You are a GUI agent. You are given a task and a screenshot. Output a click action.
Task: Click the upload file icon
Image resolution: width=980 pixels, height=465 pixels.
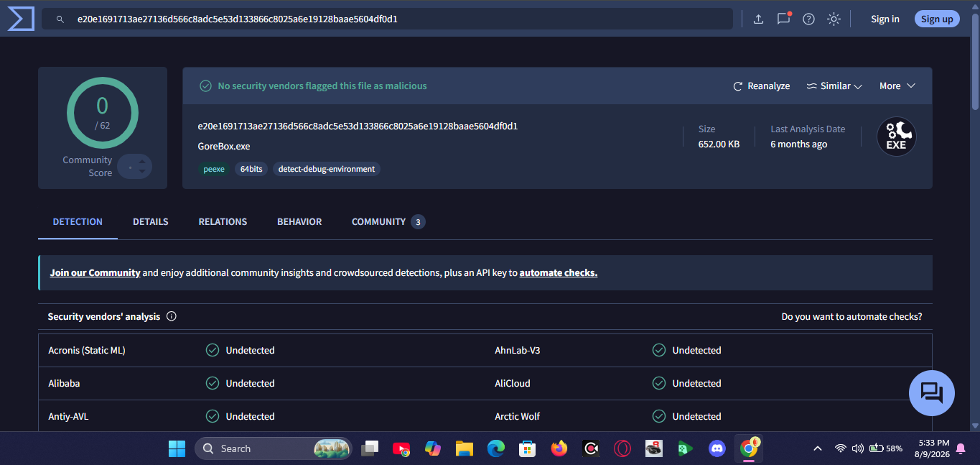tap(758, 19)
